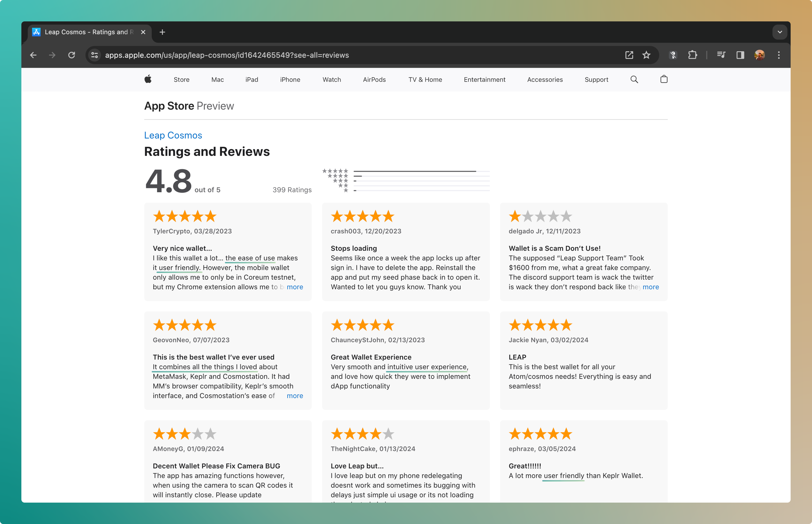This screenshot has width=812, height=524.
Task: Click the browser forward arrow
Action: [52, 55]
